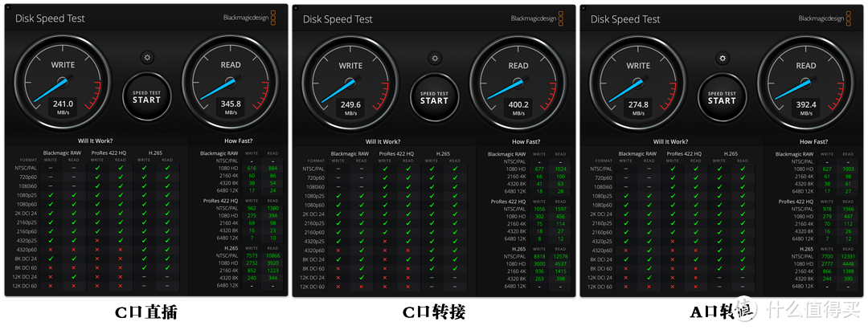
Task: Open settings gear in 249.6 MB/s window
Action: pos(435,58)
